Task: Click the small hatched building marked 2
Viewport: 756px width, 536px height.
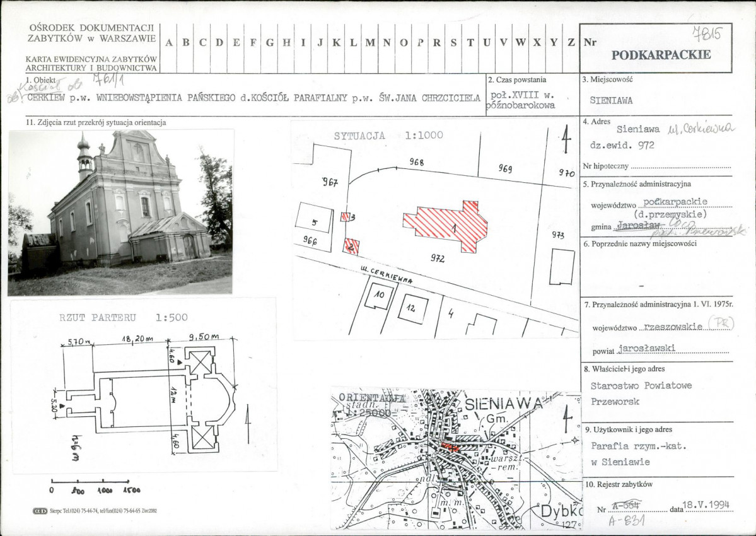Action: click(x=351, y=247)
